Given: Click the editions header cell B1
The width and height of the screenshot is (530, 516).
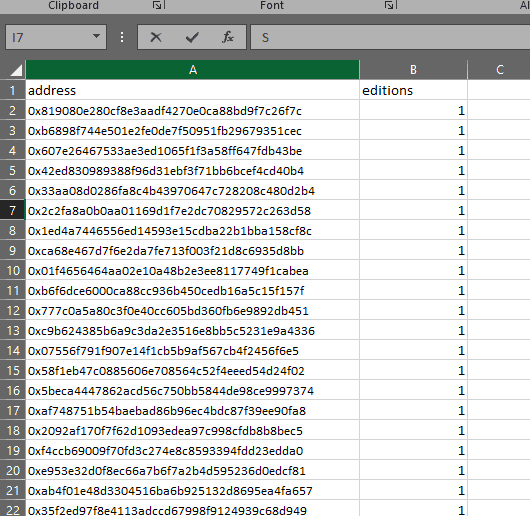Looking at the screenshot, I should pyautogui.click(x=413, y=90).
